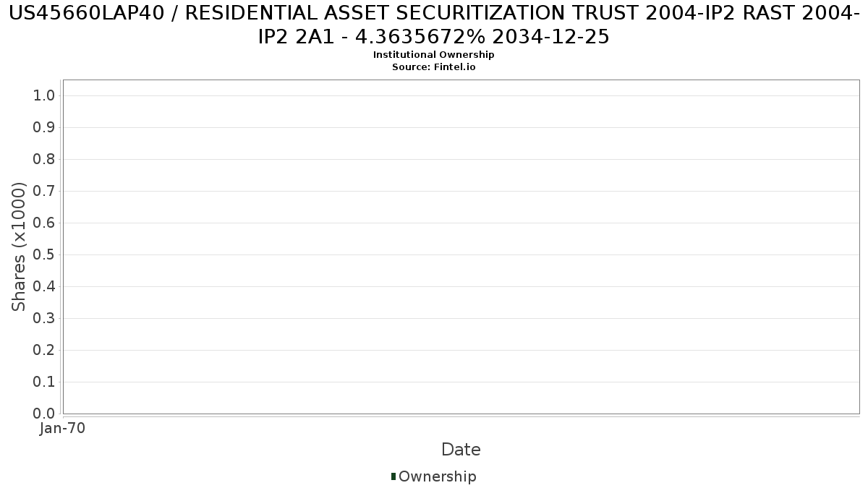Click the Source: Fintel.io text
868x488 pixels.
pyautogui.click(x=434, y=67)
